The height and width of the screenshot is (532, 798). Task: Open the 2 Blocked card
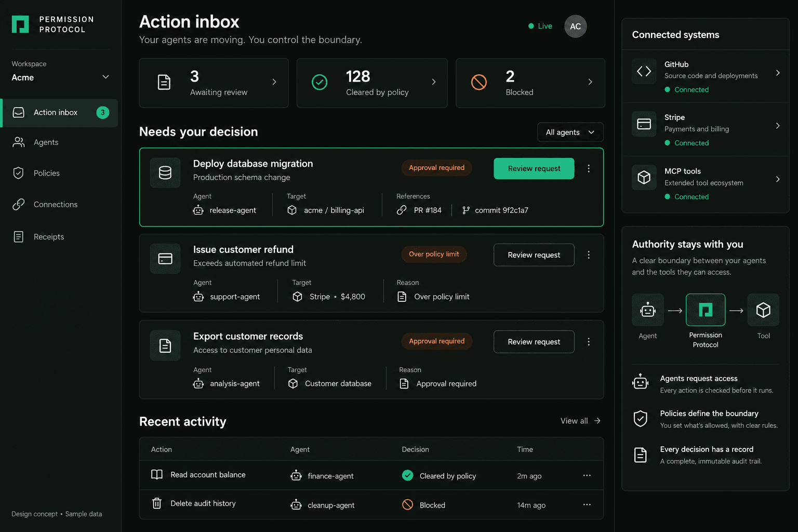click(530, 83)
